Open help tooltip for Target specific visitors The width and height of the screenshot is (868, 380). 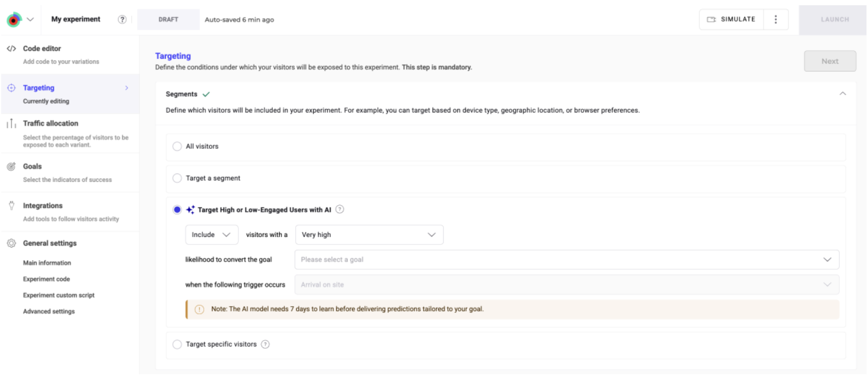[265, 344]
